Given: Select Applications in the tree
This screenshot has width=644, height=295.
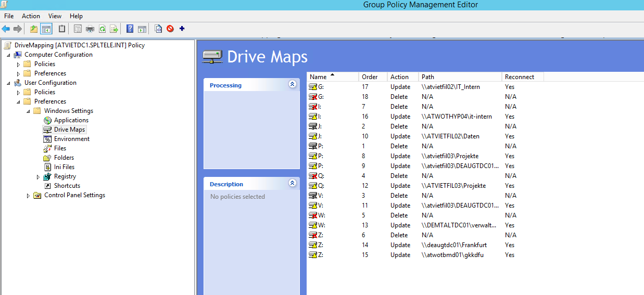Looking at the screenshot, I should (71, 120).
